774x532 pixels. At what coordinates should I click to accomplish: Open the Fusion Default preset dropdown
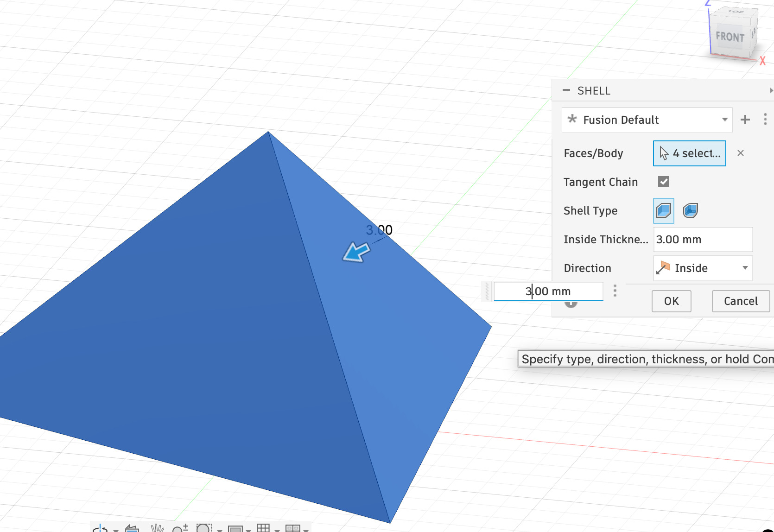[x=647, y=120]
